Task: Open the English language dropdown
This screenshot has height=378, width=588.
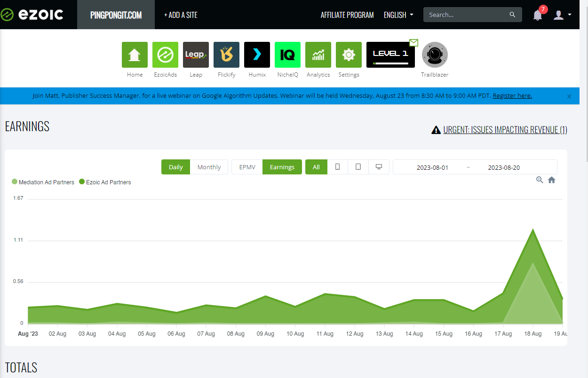Action: pos(398,15)
